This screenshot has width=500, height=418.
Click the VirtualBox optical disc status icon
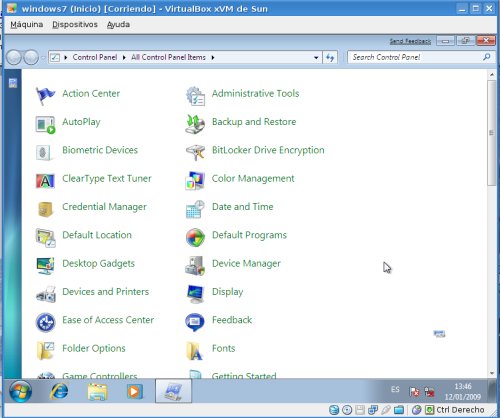(x=347, y=410)
